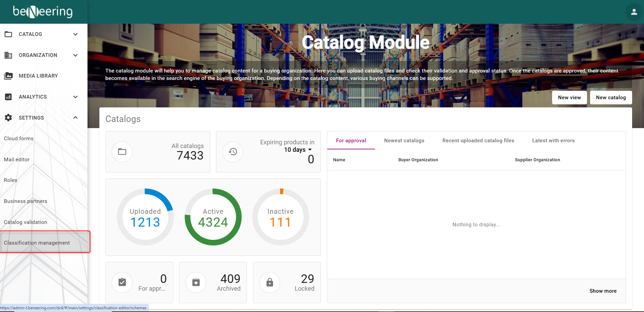
Task: Open the 10 days dropdown
Action: pyautogui.click(x=298, y=150)
